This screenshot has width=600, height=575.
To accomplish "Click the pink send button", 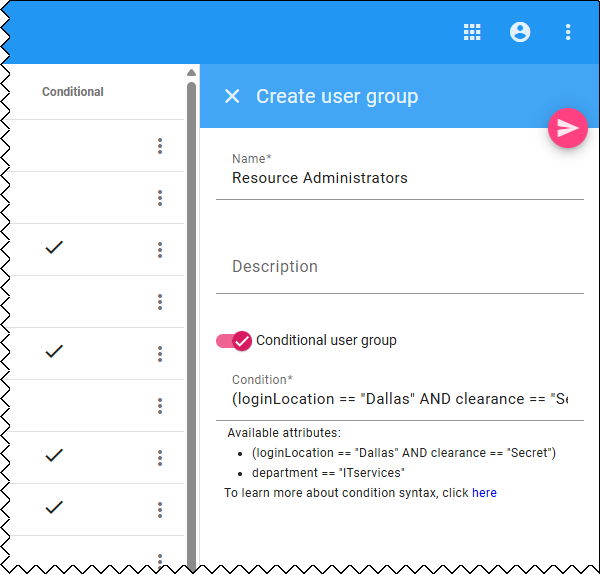I will pyautogui.click(x=567, y=129).
